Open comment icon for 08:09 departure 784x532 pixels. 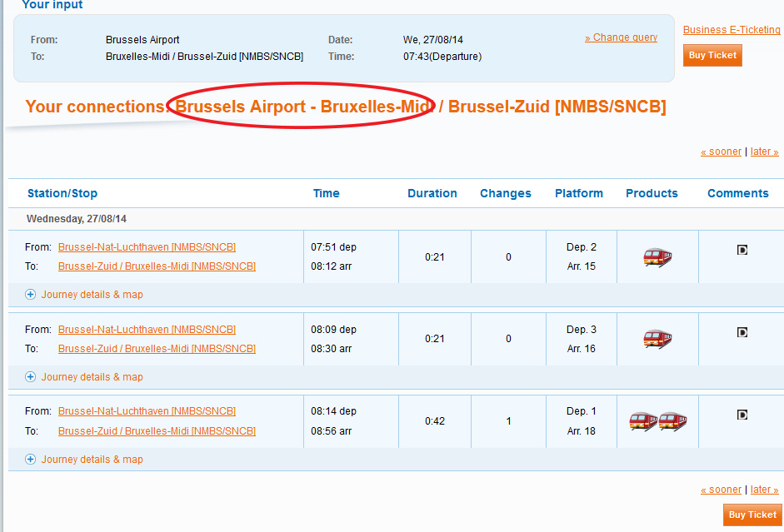coord(742,332)
